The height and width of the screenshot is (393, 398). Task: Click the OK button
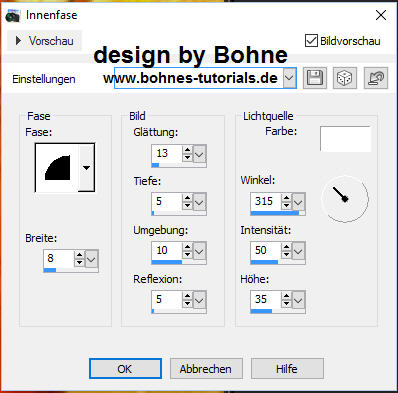[125, 369]
